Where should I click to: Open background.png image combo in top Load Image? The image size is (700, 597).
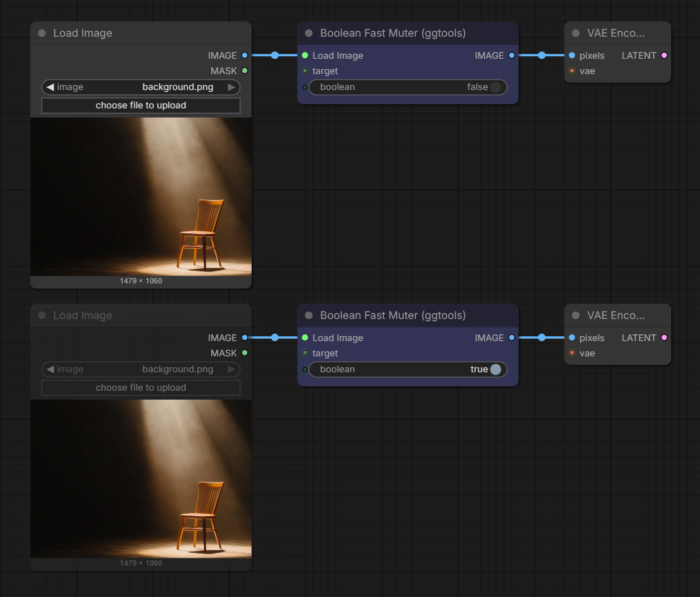(x=141, y=87)
